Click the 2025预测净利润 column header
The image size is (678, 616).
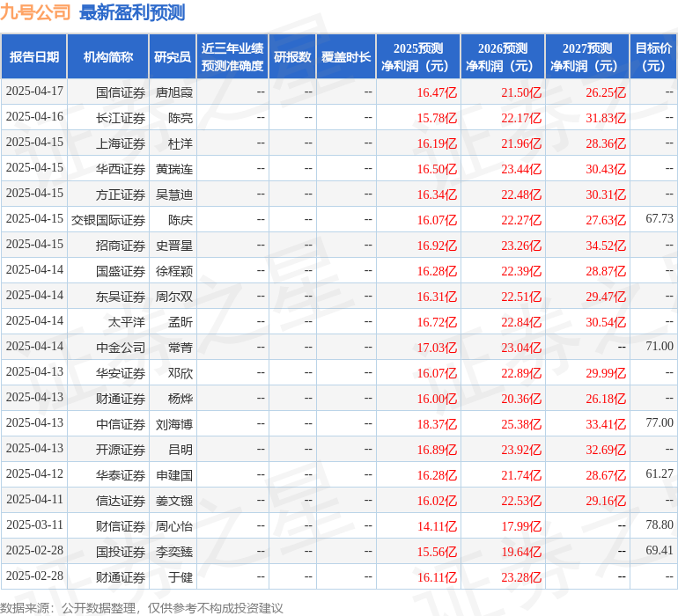(x=418, y=56)
